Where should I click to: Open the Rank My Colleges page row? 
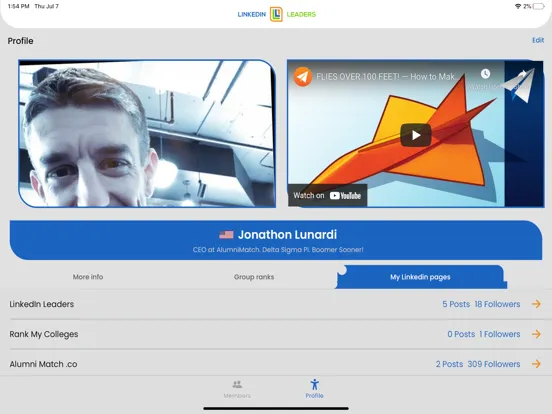276,334
